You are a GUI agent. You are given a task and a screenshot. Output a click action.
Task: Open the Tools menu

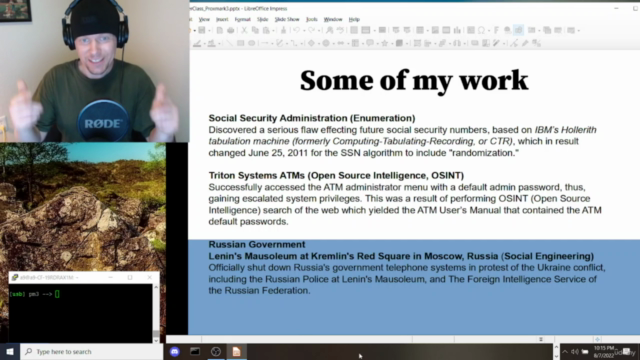(x=311, y=19)
